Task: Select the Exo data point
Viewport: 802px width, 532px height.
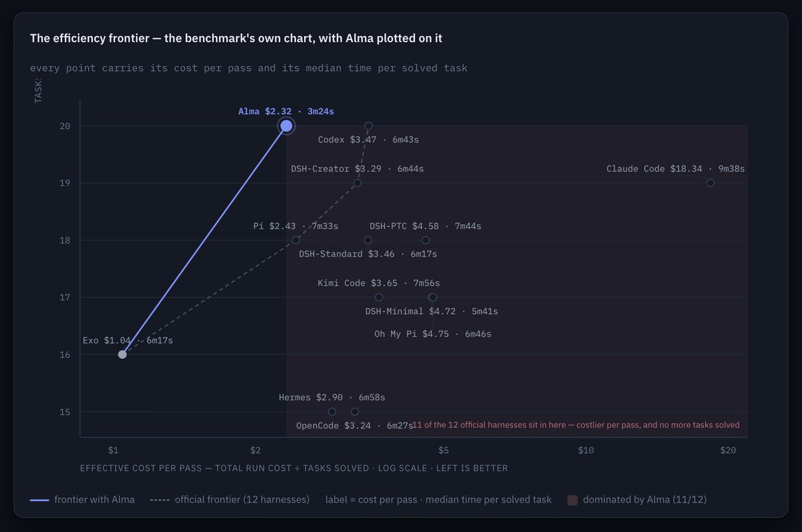Action: (x=122, y=354)
